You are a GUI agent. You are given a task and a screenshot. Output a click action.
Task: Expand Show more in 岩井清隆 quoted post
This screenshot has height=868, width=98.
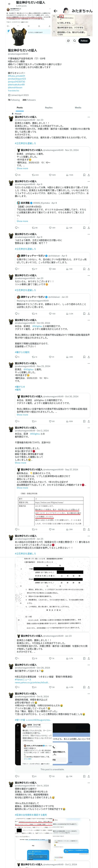click(22, 221)
